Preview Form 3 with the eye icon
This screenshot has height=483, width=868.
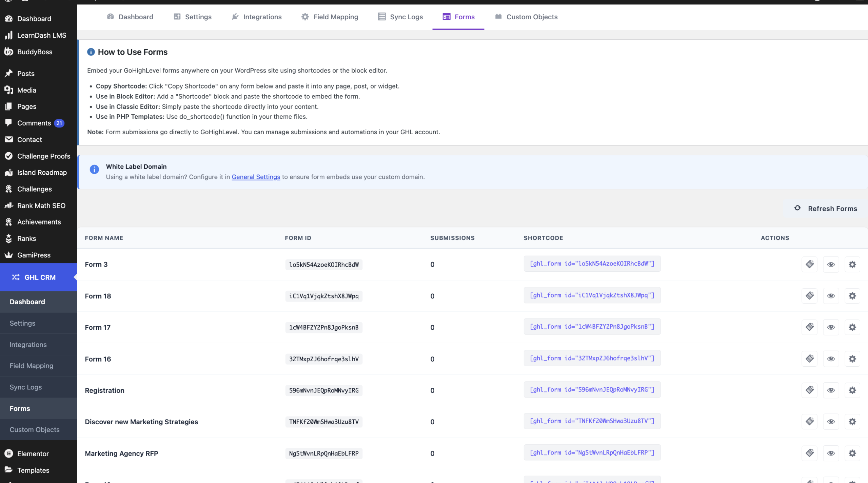pos(831,264)
